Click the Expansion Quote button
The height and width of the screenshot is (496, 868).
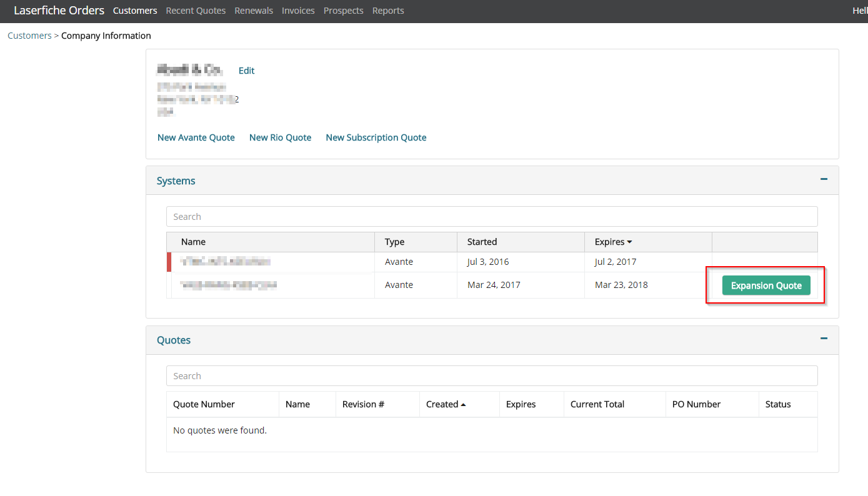[766, 285]
